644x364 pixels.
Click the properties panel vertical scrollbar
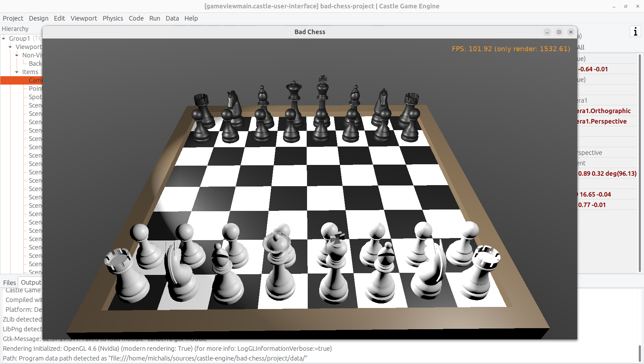click(x=640, y=163)
